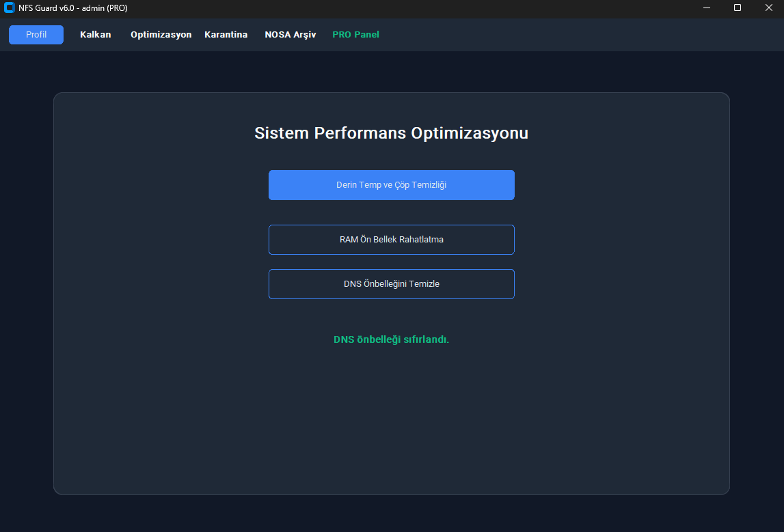
Task: Go to the Karantina tab
Action: coord(226,34)
